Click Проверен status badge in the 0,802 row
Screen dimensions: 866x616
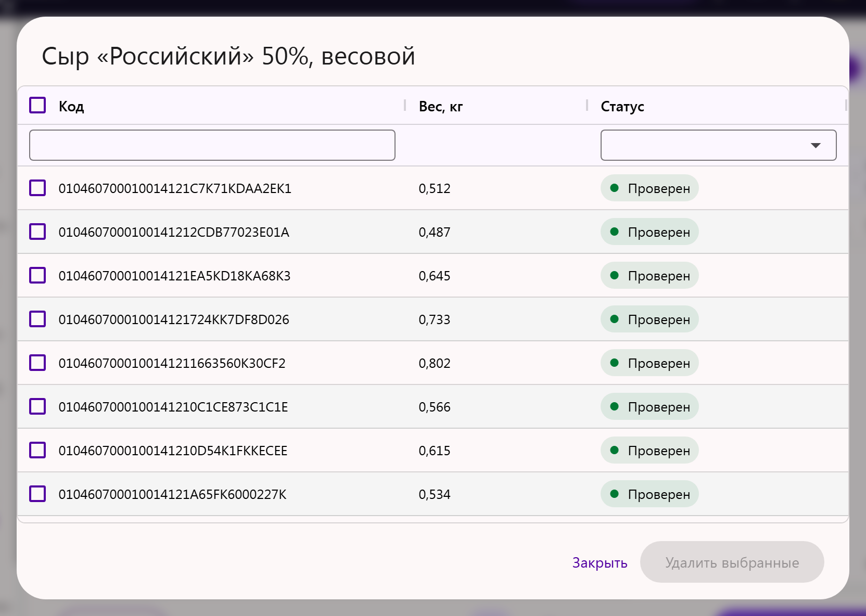pos(649,363)
